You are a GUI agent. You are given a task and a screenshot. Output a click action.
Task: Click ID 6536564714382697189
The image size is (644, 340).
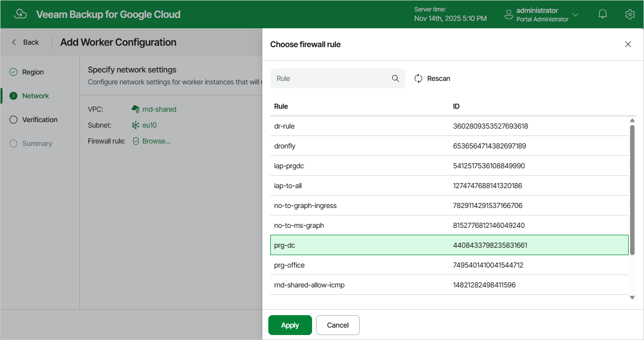click(489, 146)
